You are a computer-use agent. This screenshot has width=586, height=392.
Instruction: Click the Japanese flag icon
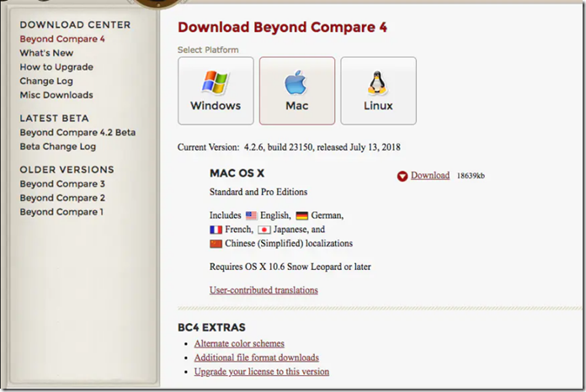(264, 230)
